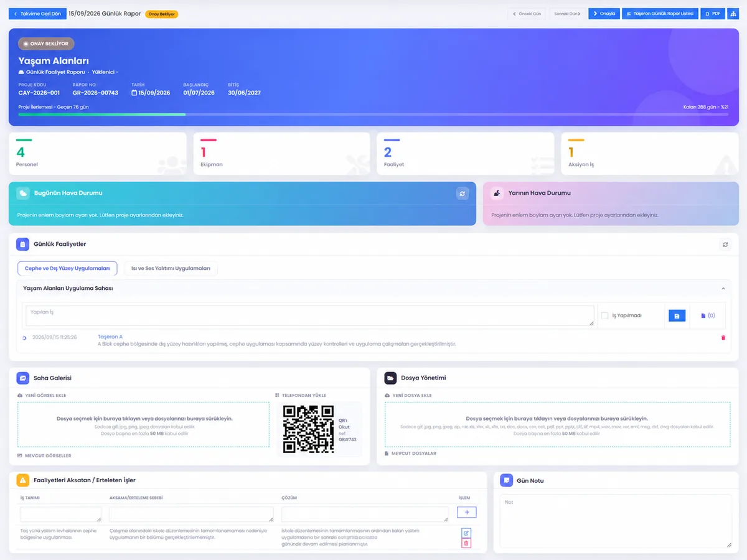Open the Dosya Yönetimi file upload dropzone
Image resolution: width=747 pixels, height=560 pixels.
point(557,424)
